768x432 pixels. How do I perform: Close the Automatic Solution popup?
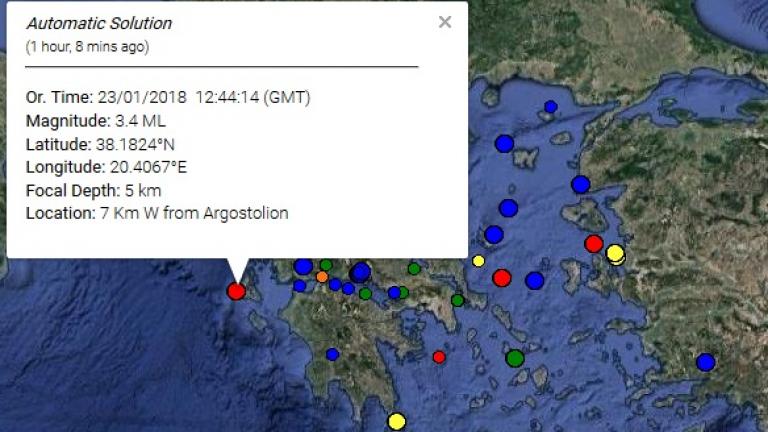coord(445,22)
